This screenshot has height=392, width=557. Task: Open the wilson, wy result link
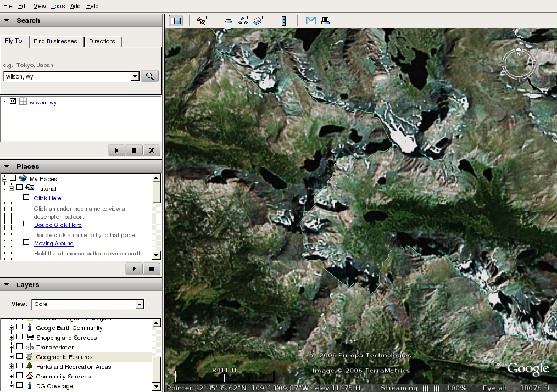(43, 102)
